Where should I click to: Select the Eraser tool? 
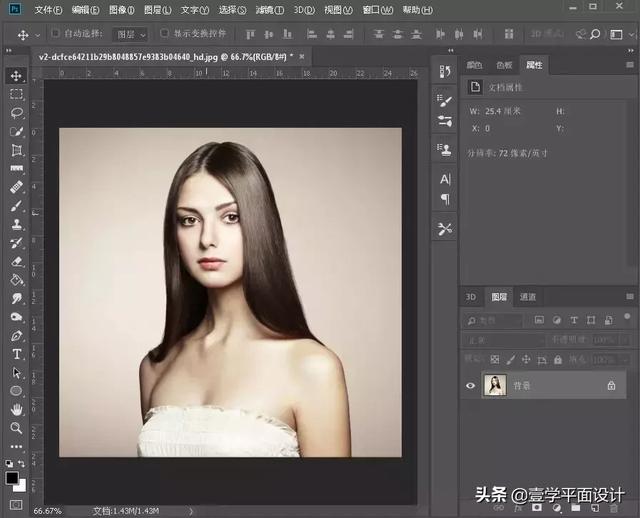[16, 262]
